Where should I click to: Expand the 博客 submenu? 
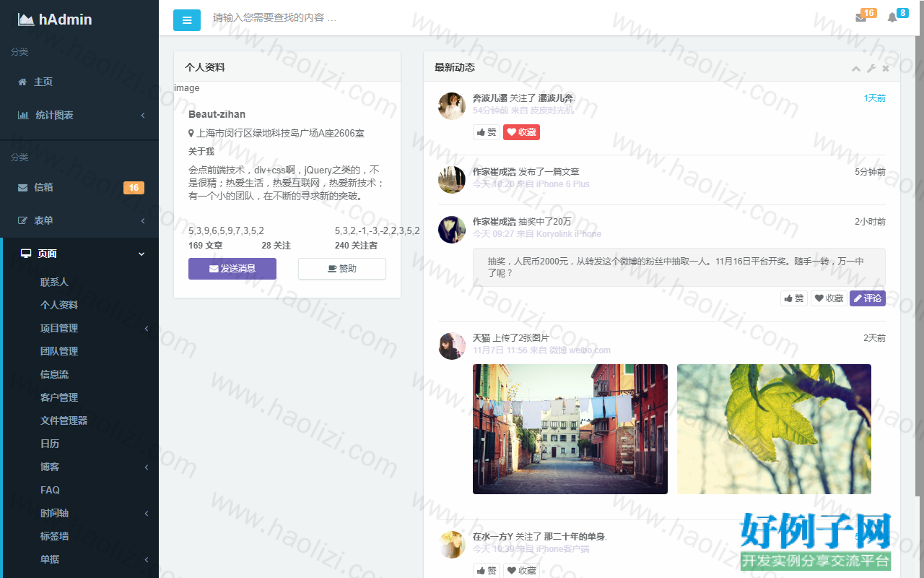point(147,467)
